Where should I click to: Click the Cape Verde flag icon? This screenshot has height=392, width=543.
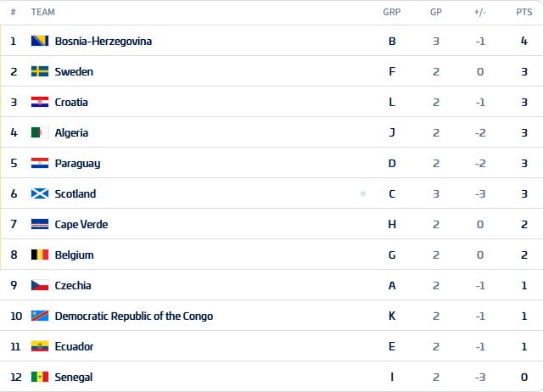40,224
